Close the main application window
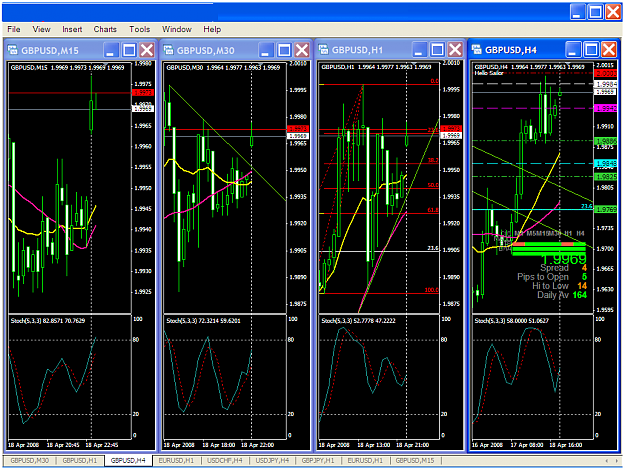 (613, 12)
